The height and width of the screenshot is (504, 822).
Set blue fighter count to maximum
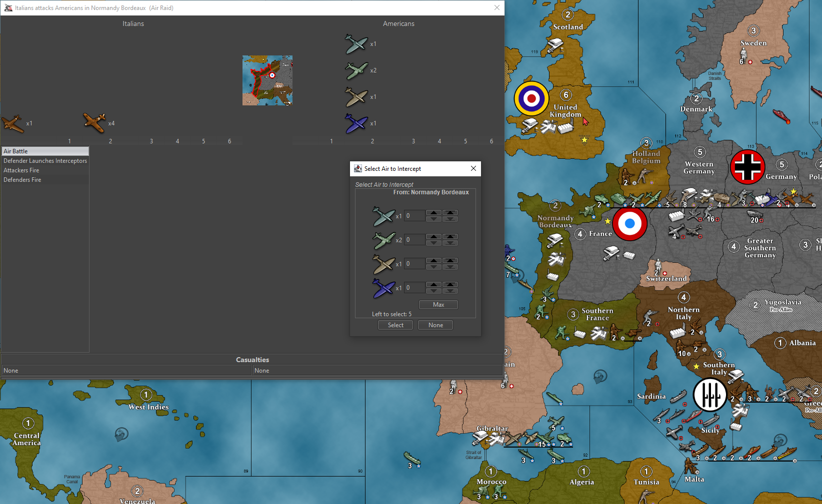click(x=450, y=285)
